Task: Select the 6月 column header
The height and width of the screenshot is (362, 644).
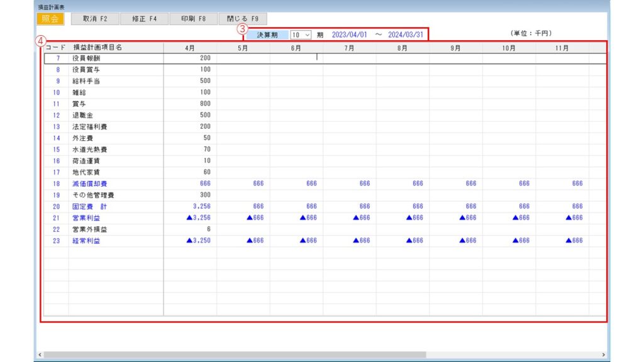Action: (x=296, y=48)
